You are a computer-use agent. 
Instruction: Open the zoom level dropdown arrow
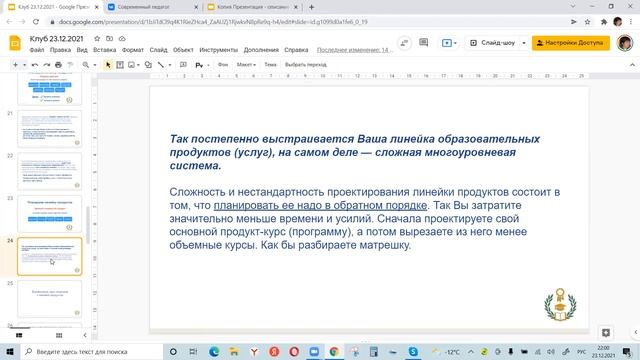point(95,65)
